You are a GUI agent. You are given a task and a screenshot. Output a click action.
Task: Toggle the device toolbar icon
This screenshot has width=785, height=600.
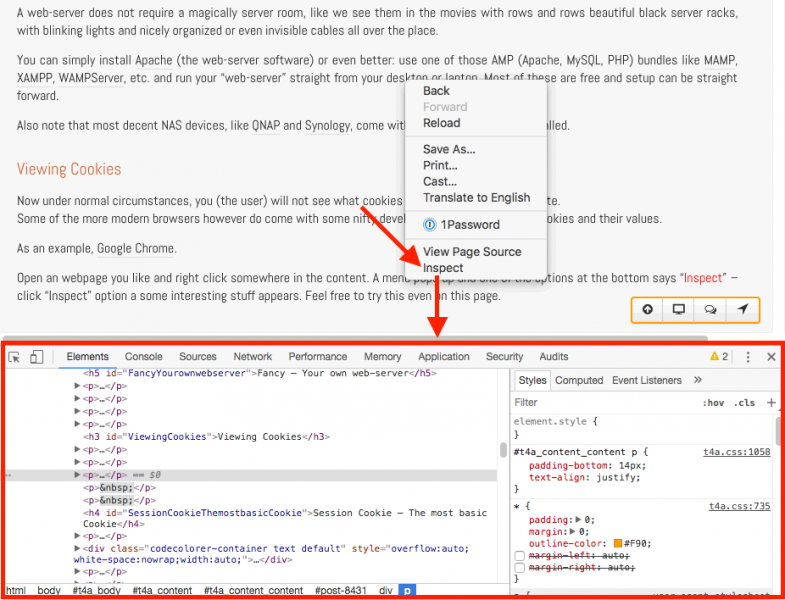click(x=36, y=357)
